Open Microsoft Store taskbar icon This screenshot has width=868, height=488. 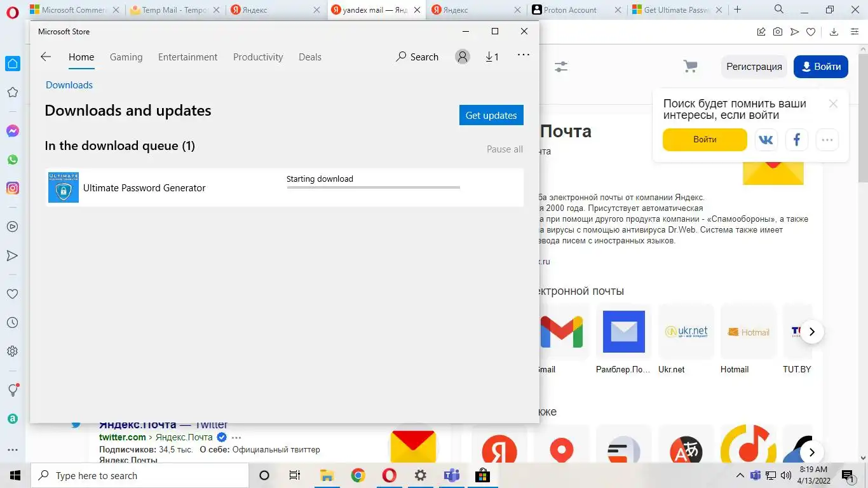click(483, 475)
